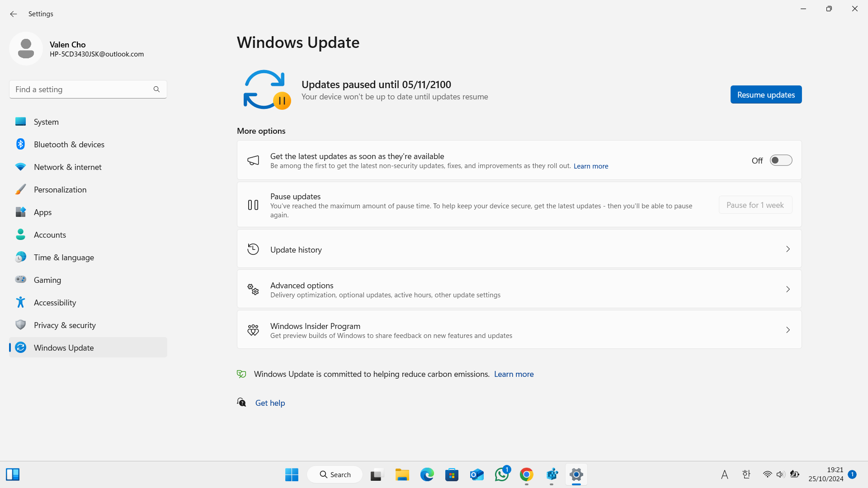This screenshot has width=868, height=488.
Task: Open the Widgets panel icon on taskbar
Action: 13,474
